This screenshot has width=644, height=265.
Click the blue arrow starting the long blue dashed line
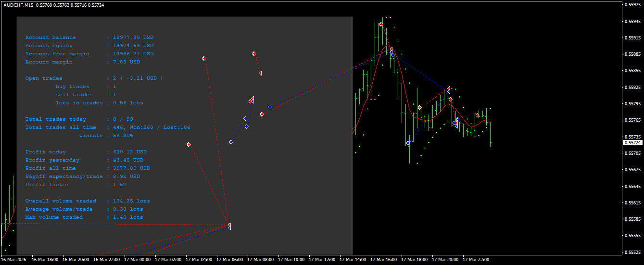click(270, 107)
